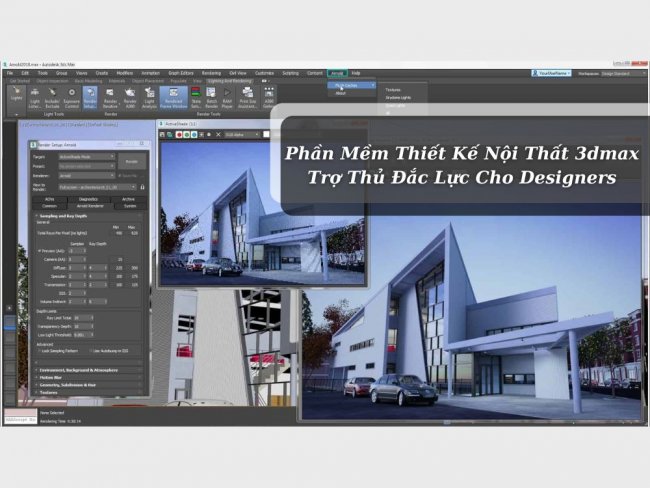Viewport: 650px width, 488px height.
Task: Enable Use Autobump in SSS checkbox
Action: pos(91,351)
